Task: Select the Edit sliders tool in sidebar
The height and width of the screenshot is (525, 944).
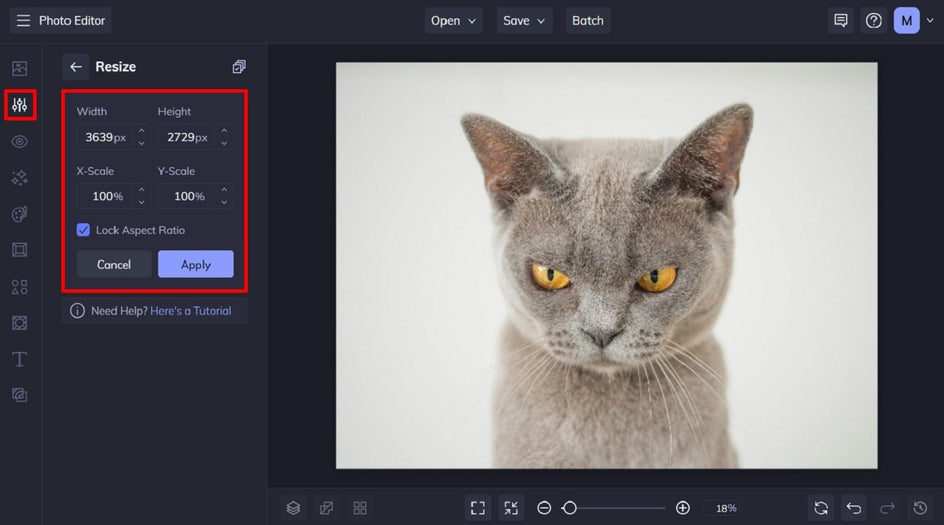Action: pos(20,105)
